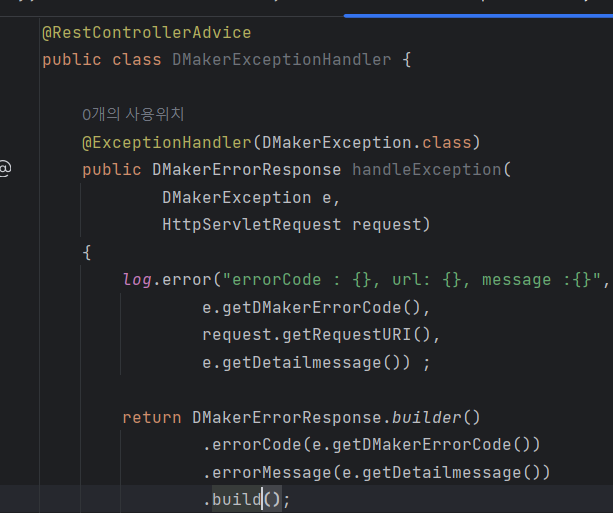Click the handleException method name
Viewport: 613px width, 513px height.
coord(427,170)
